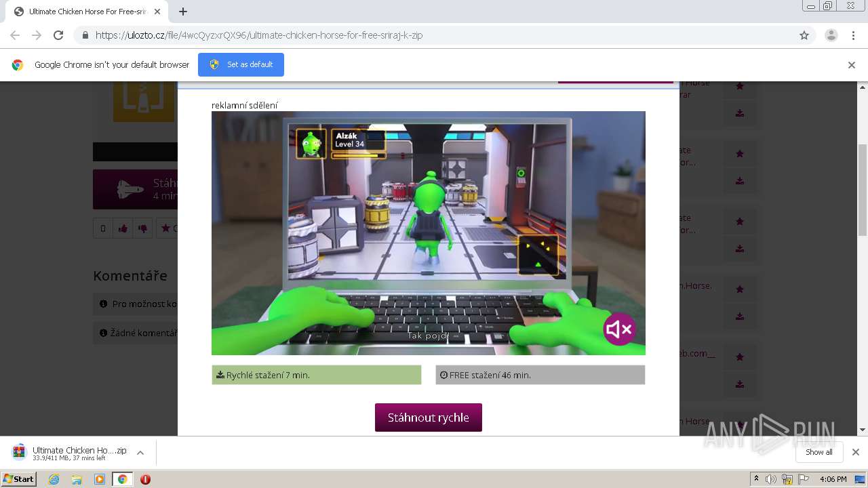Favorite the second related file star

[739, 154]
